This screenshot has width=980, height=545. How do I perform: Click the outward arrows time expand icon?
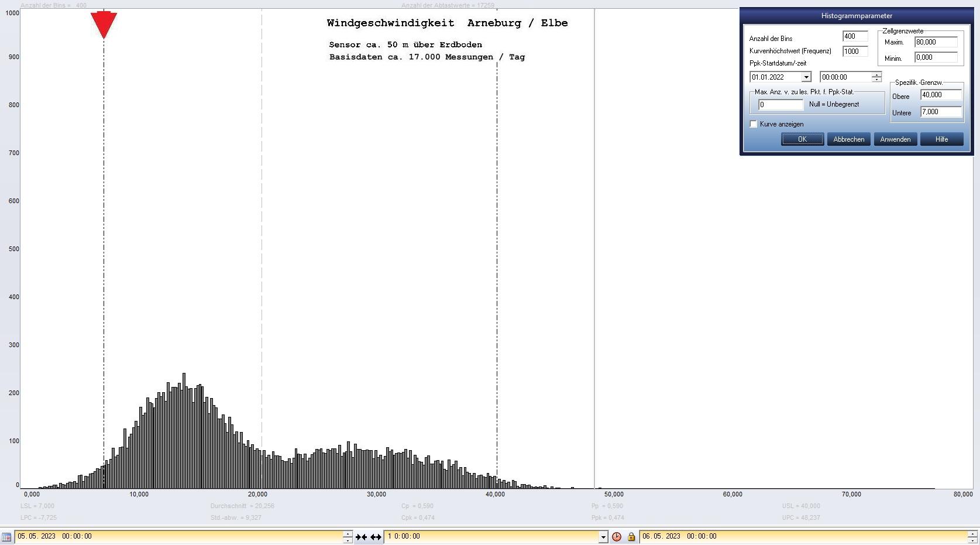(376, 537)
